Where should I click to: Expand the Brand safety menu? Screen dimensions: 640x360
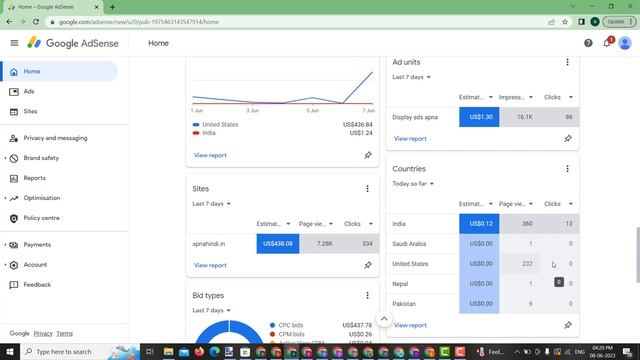(41, 158)
